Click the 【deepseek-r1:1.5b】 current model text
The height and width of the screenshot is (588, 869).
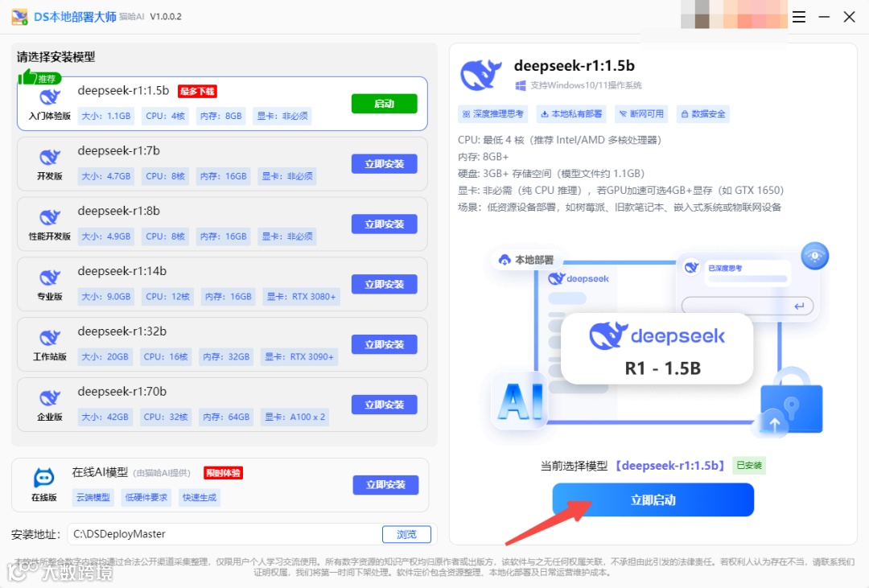(x=669, y=466)
